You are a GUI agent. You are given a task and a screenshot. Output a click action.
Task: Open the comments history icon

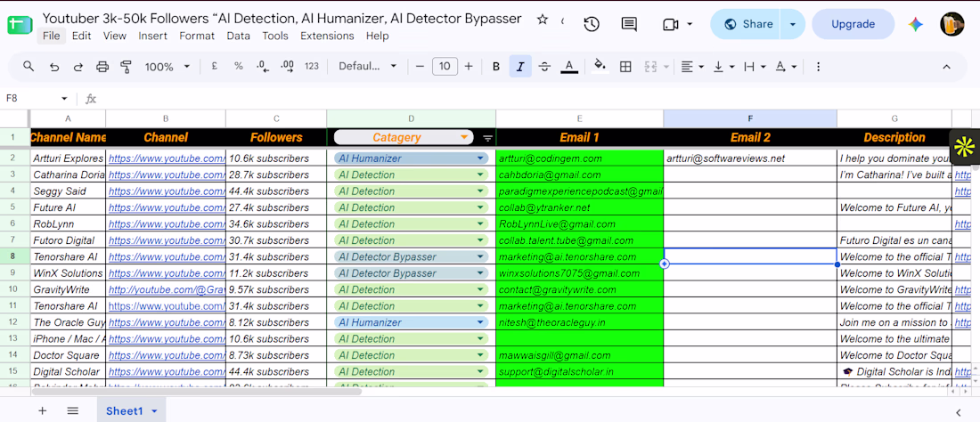click(629, 24)
